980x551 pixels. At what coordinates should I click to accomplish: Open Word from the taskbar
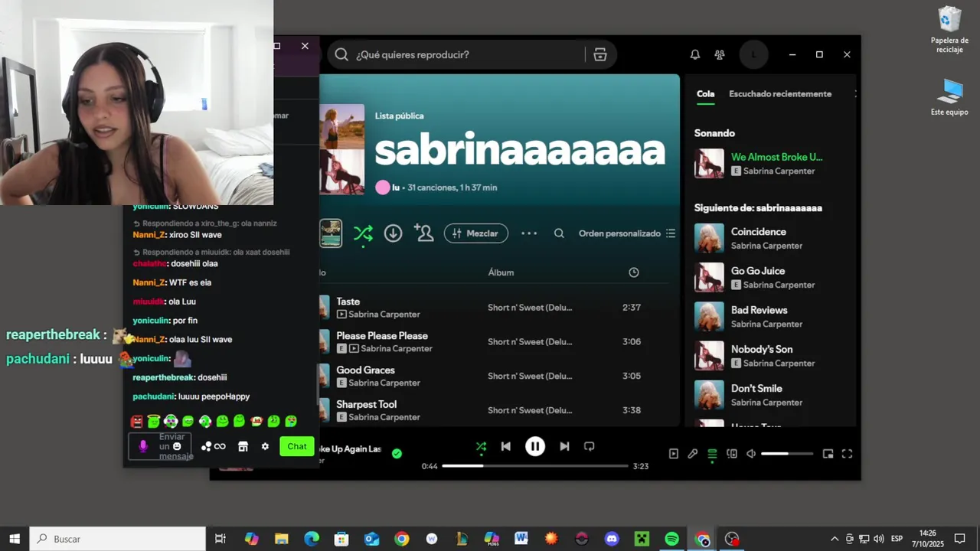(x=521, y=539)
